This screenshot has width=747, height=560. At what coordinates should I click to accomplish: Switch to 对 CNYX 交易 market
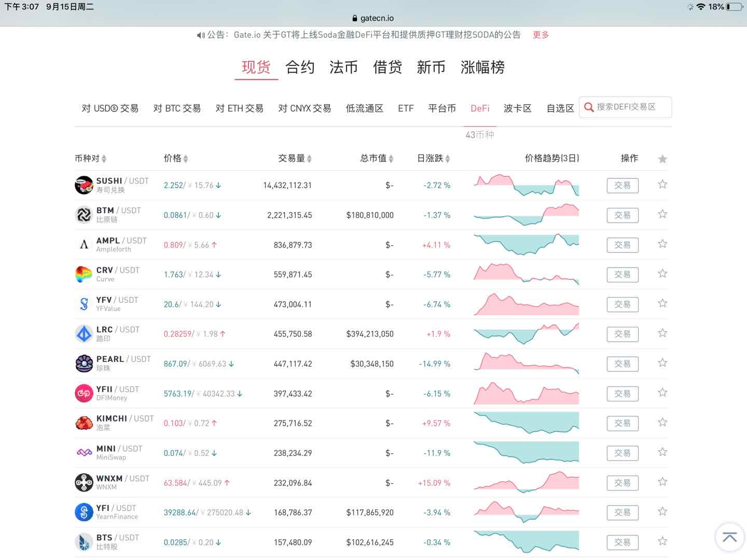pos(305,108)
